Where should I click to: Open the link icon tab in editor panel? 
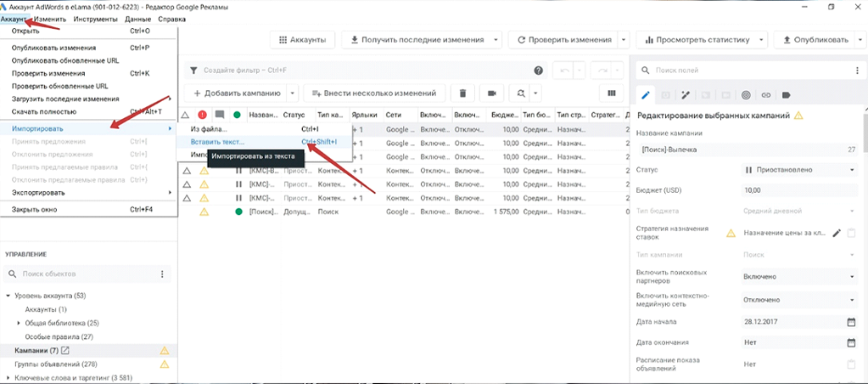pyautogui.click(x=766, y=95)
